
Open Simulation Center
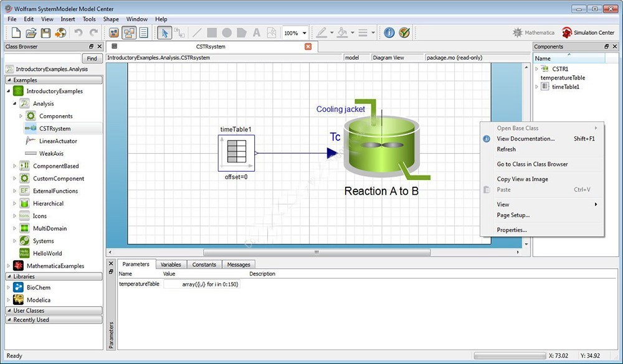(x=588, y=32)
